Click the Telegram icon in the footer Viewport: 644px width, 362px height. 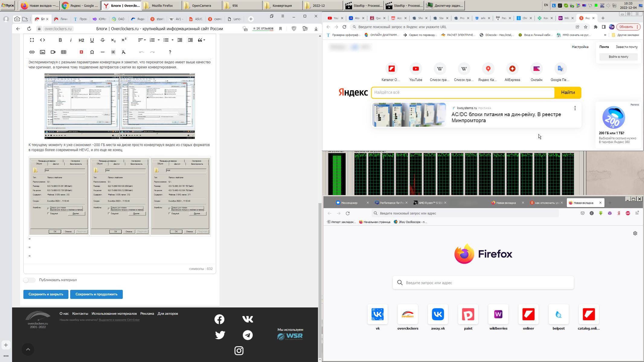pyautogui.click(x=248, y=335)
